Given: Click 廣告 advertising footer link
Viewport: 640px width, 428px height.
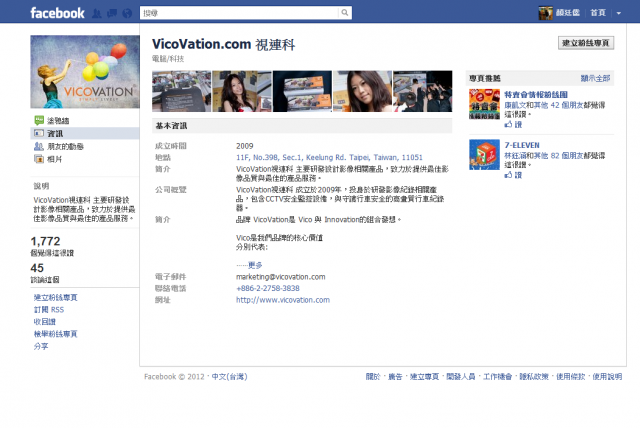Looking at the screenshot, I should 395,377.
